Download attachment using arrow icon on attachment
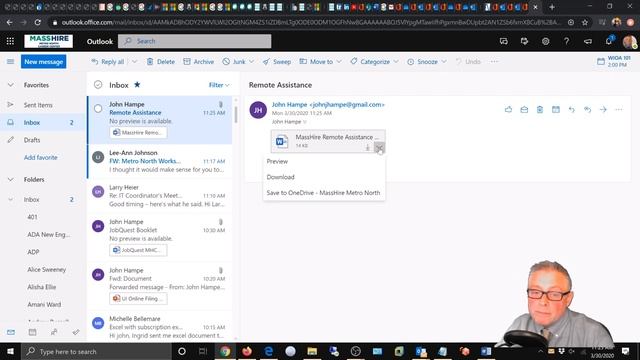Screen dimensions: 640x360 pos(367,147)
